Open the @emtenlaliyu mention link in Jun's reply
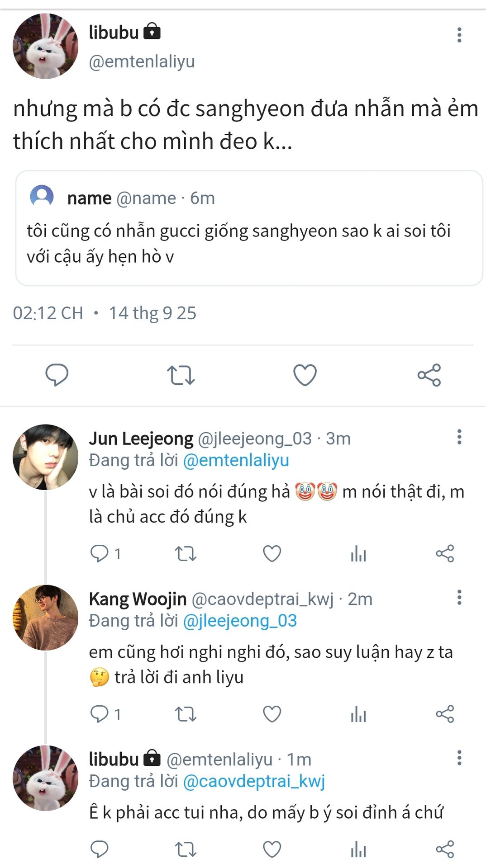Screen dimensions: 486x868 (x=236, y=460)
